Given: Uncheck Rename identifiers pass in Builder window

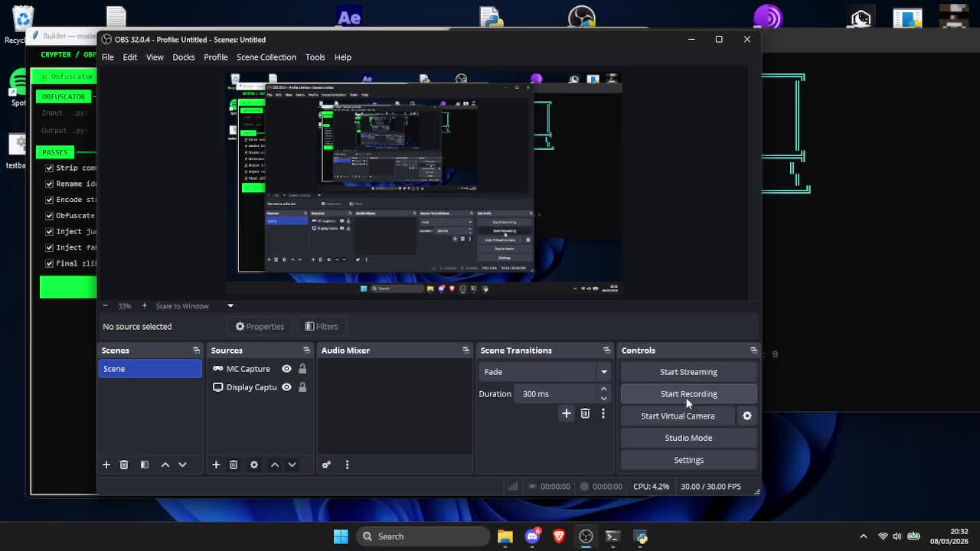Looking at the screenshot, I should click(50, 184).
